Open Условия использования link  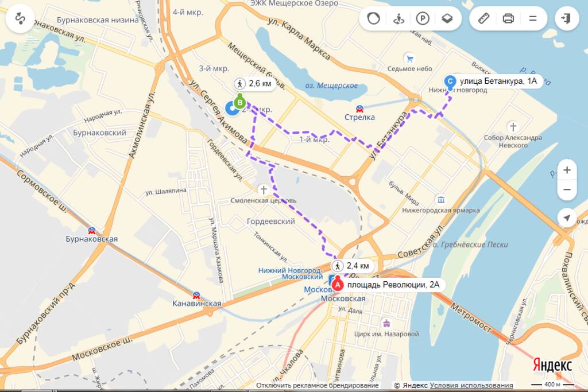tap(471, 385)
